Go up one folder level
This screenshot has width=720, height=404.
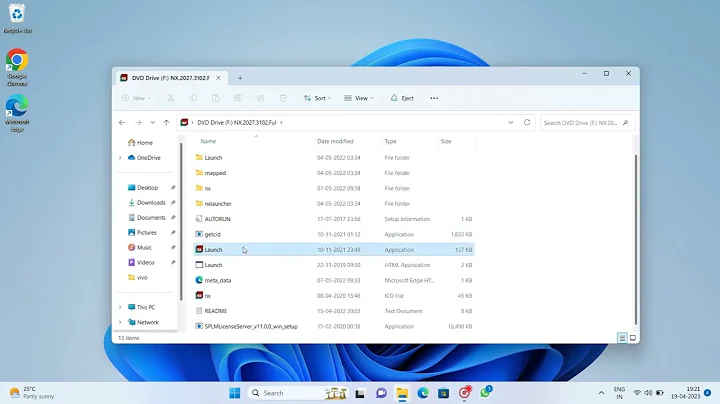[x=166, y=123]
